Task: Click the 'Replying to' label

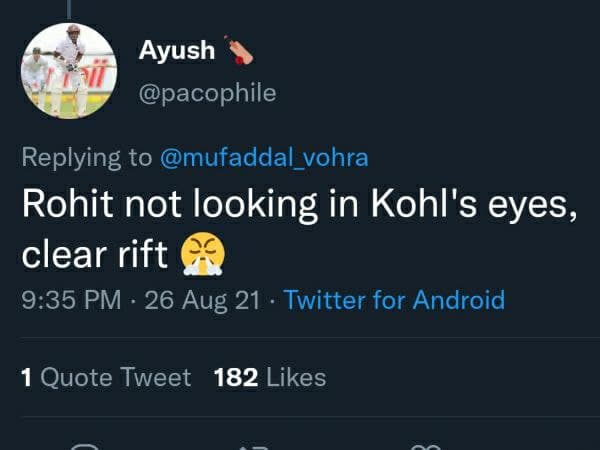Action: (88, 158)
